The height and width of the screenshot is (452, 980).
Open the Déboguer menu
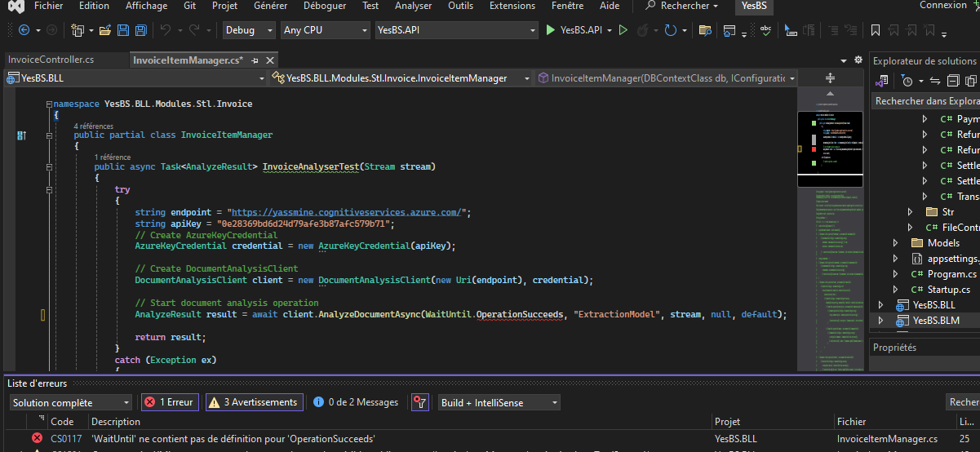point(325,6)
